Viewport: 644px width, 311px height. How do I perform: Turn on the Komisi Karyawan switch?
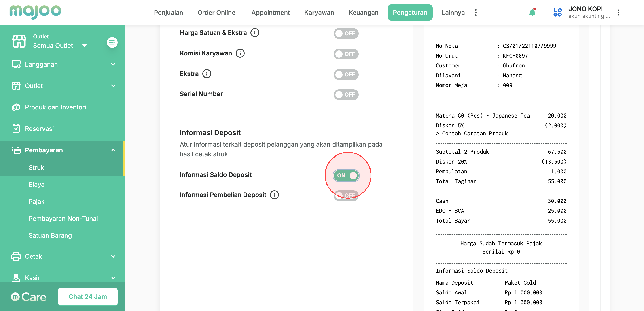coord(346,54)
